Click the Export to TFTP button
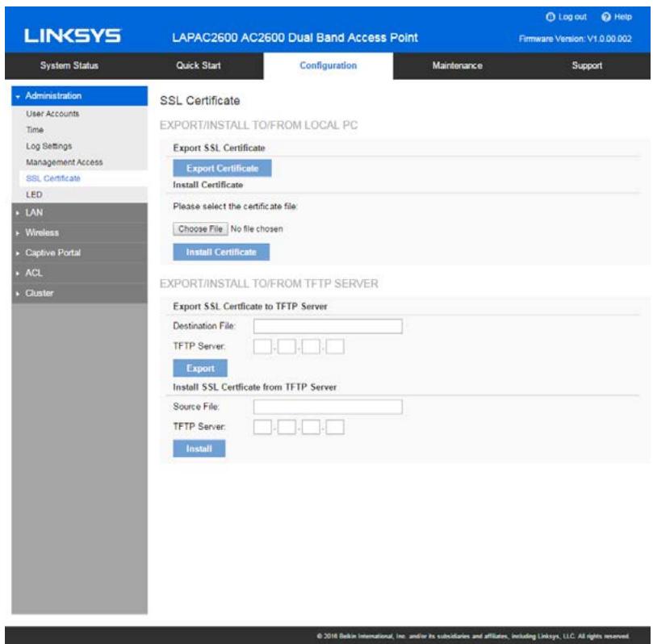The image size is (653, 644). click(200, 369)
